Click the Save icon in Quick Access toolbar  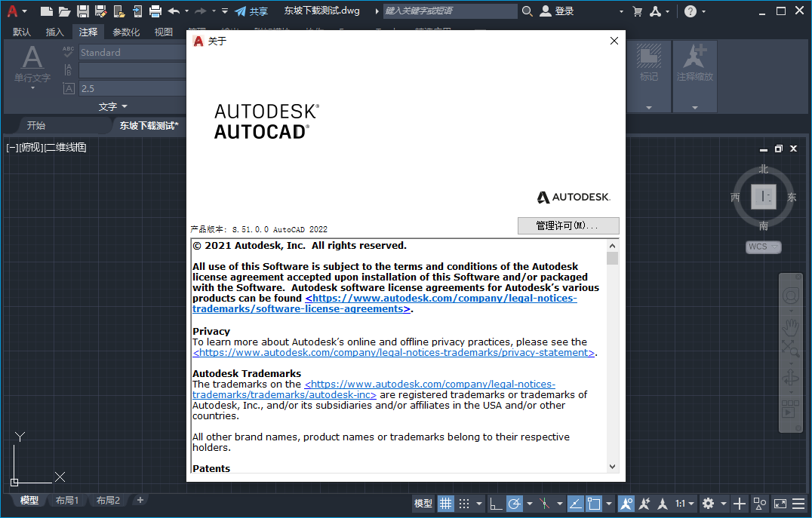point(82,11)
